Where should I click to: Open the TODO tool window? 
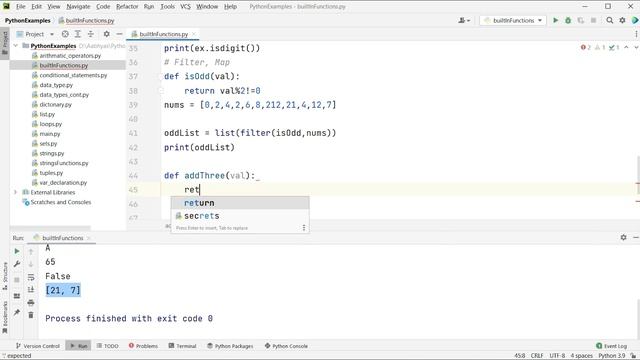[x=107, y=346]
